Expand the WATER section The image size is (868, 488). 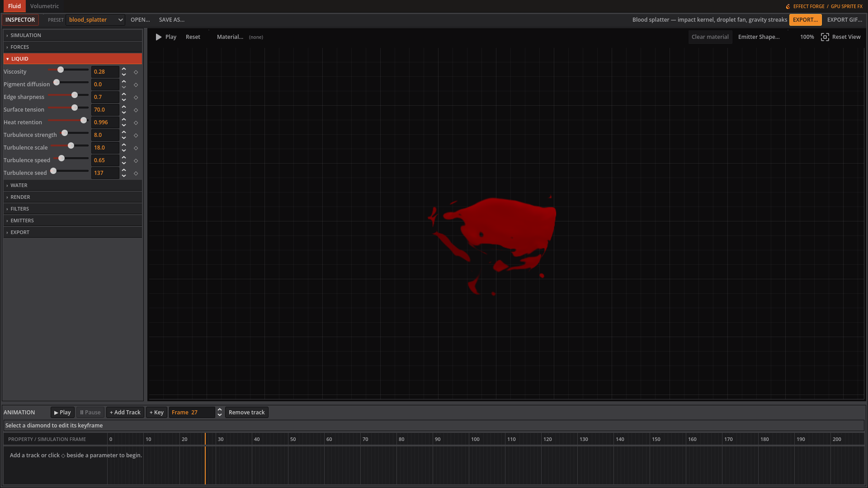(73, 185)
